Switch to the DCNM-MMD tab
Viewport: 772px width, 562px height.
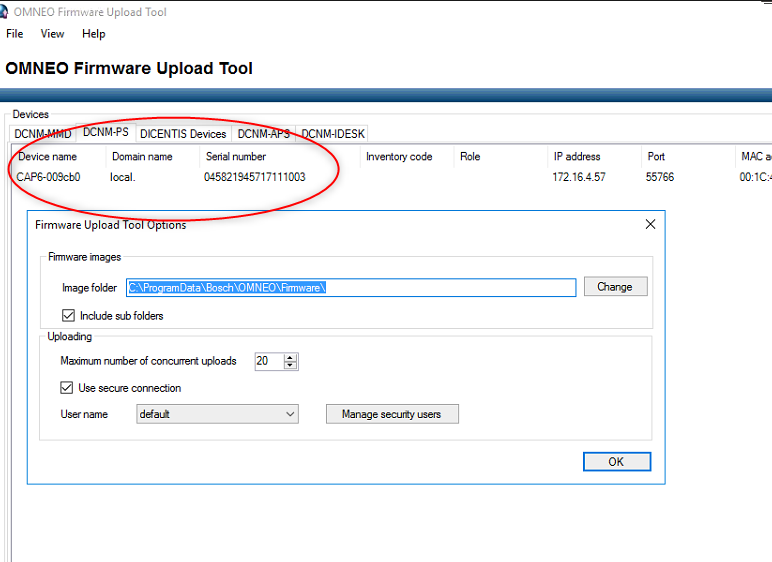[x=43, y=134]
